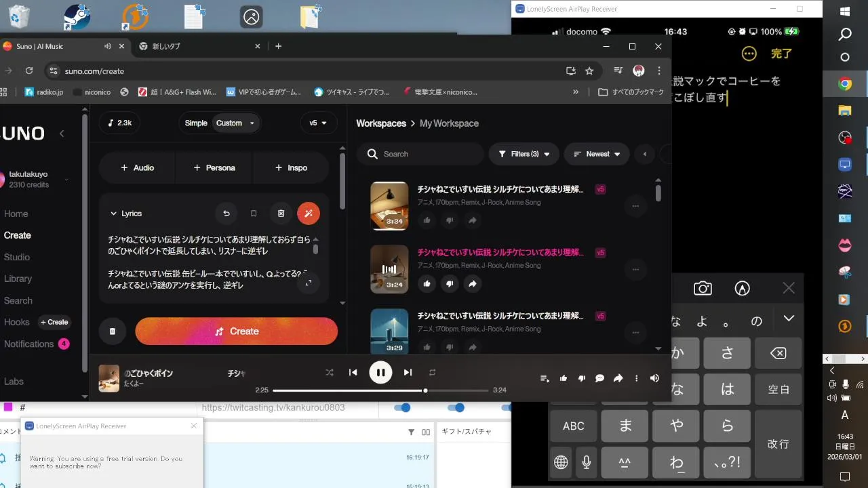Pause the playing Suno song

click(380, 372)
